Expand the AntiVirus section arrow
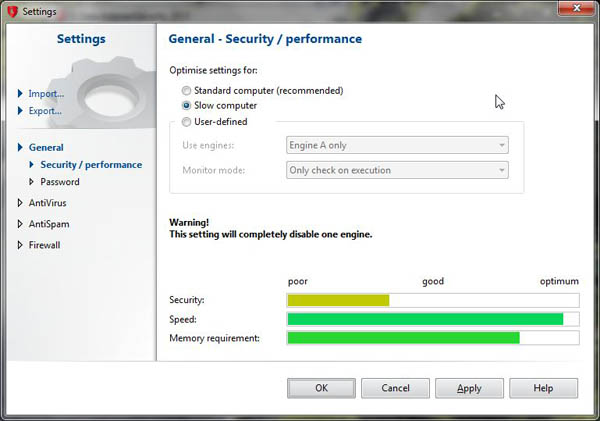Image resolution: width=600 pixels, height=421 pixels. tap(20, 203)
